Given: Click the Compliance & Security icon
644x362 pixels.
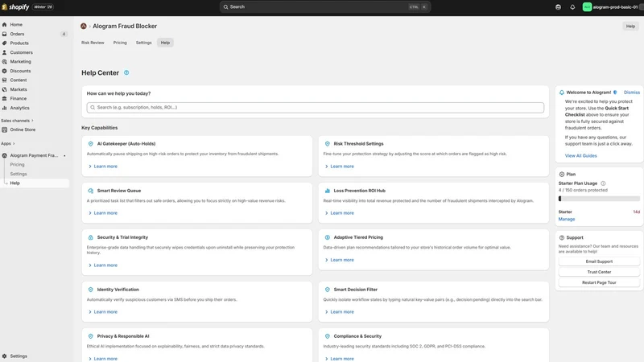Looking at the screenshot, I should click(x=328, y=336).
